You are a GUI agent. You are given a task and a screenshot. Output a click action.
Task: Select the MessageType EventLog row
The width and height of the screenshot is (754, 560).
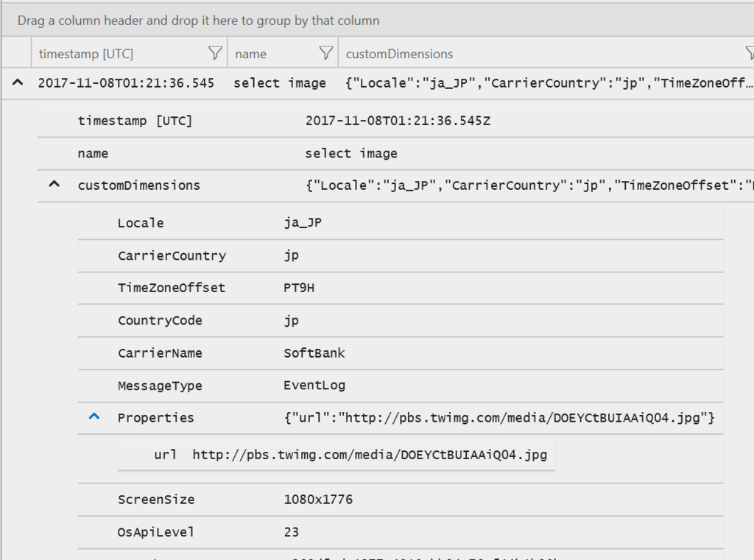click(x=401, y=386)
